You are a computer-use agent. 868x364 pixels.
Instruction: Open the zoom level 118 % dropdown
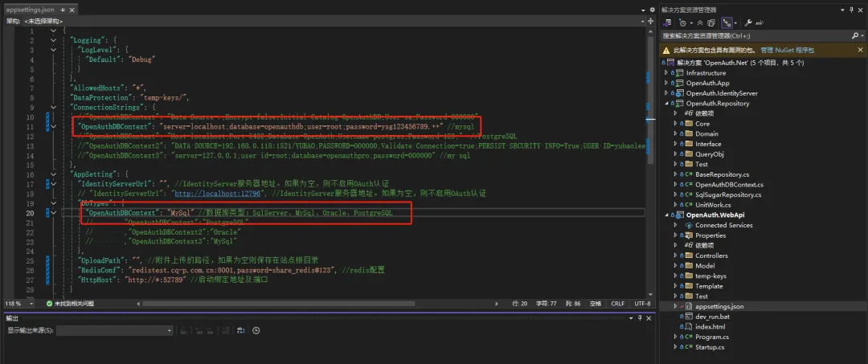(18, 304)
